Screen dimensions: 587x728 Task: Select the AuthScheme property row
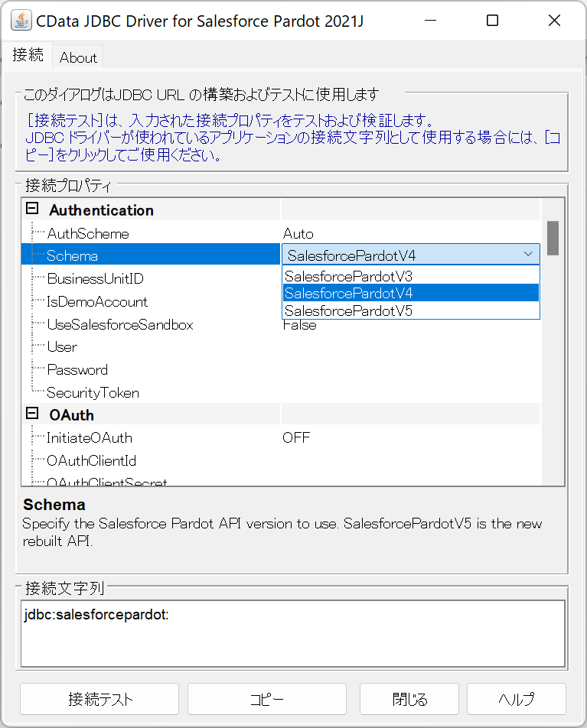click(88, 233)
